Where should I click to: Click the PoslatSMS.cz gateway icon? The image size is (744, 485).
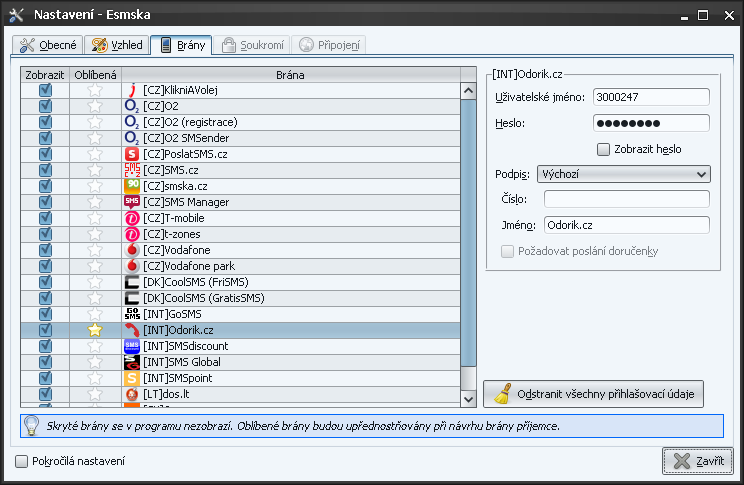pyautogui.click(x=131, y=154)
